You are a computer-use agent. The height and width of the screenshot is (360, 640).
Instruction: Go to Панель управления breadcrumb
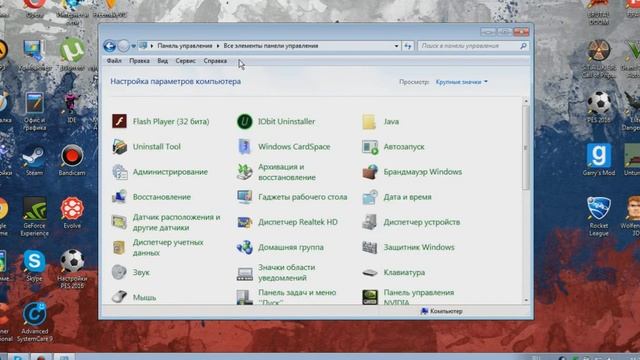tap(185, 46)
